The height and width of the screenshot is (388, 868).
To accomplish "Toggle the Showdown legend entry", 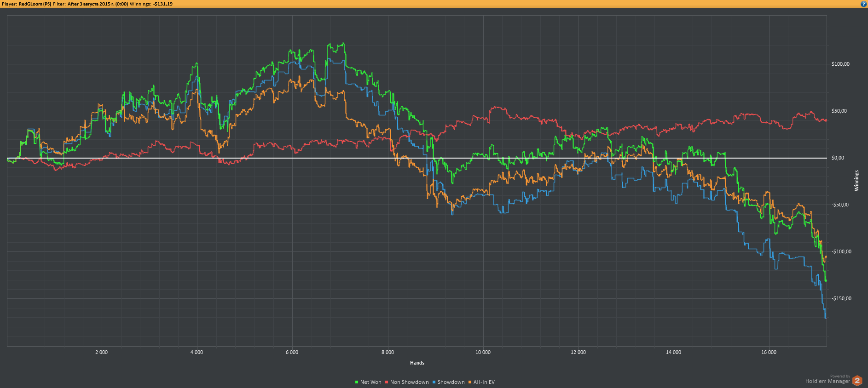I will (448, 382).
